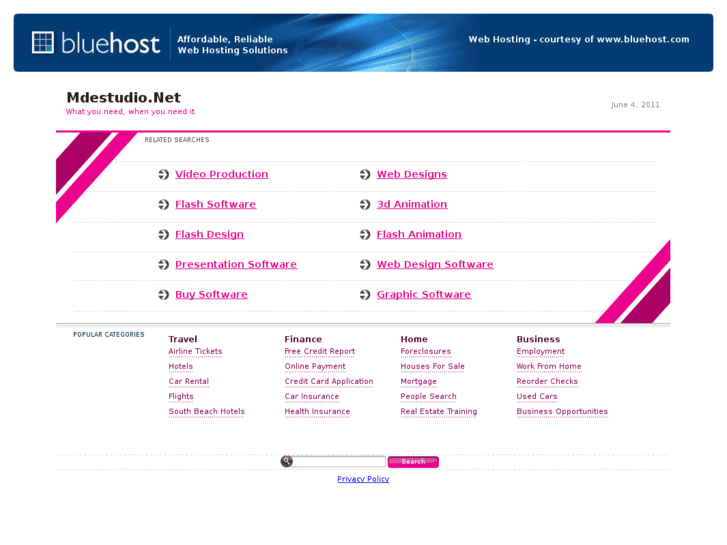Open Health Insurance link
The width and height of the screenshot is (727, 545).
pyautogui.click(x=317, y=411)
